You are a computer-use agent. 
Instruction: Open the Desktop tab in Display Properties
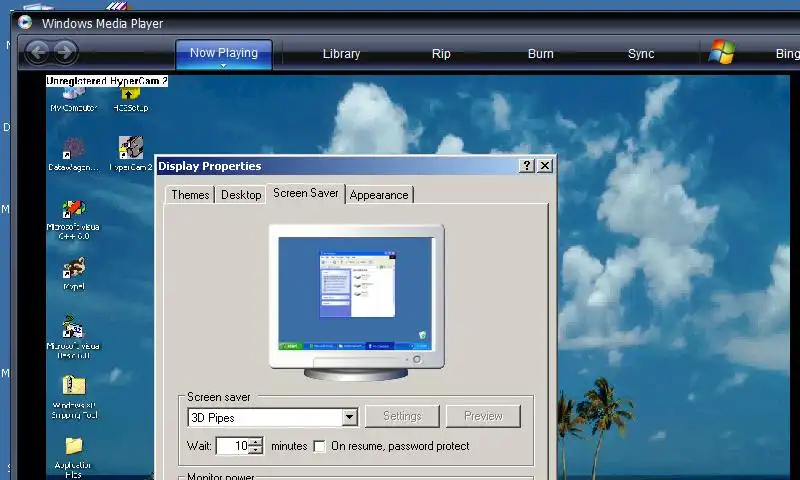pos(241,194)
